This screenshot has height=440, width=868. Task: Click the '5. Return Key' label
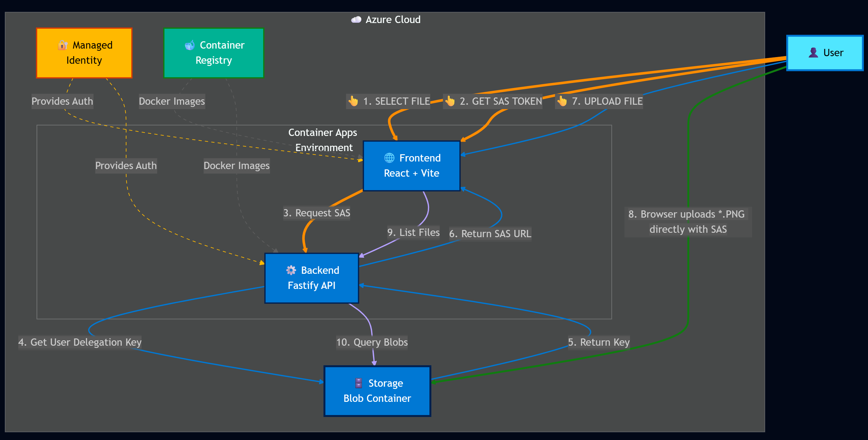(x=599, y=342)
